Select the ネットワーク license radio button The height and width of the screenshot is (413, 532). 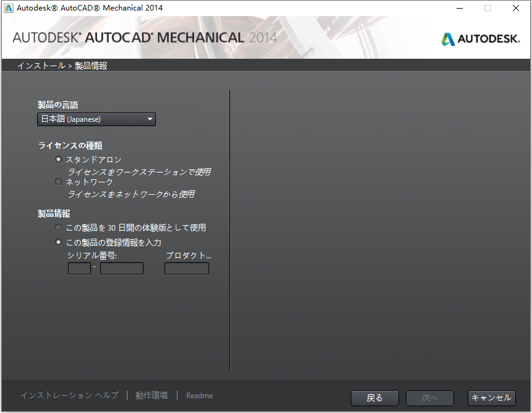click(58, 182)
